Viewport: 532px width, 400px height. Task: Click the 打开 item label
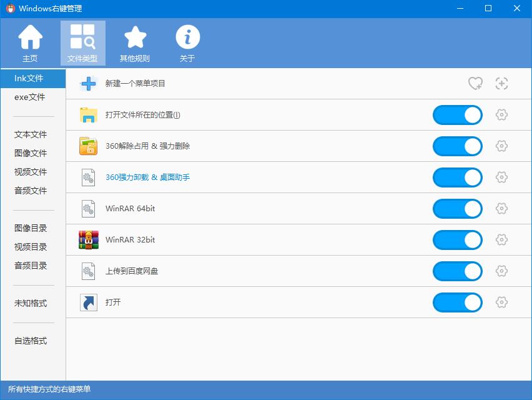click(x=113, y=302)
